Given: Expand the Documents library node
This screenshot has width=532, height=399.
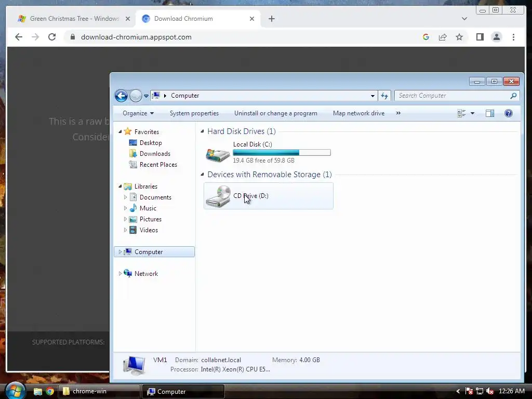Looking at the screenshot, I should [x=125, y=197].
